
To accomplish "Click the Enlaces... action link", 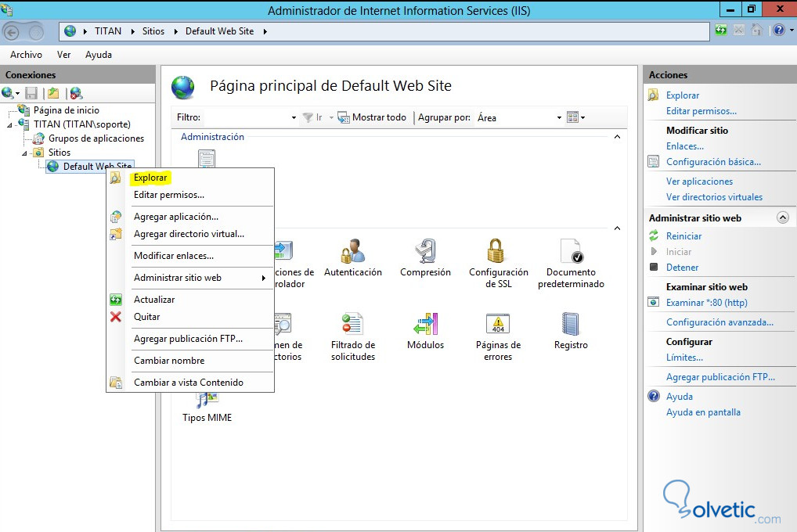I will coord(685,146).
